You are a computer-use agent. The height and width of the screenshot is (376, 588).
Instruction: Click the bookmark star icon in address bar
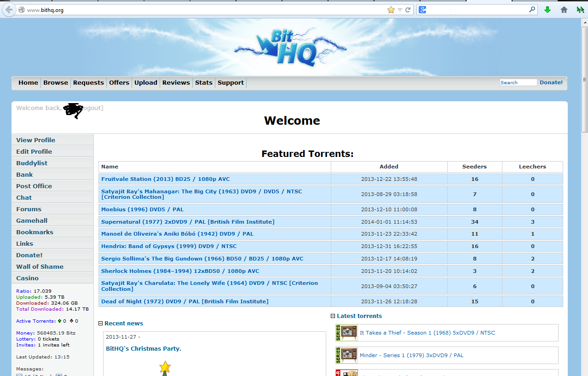[x=391, y=10]
